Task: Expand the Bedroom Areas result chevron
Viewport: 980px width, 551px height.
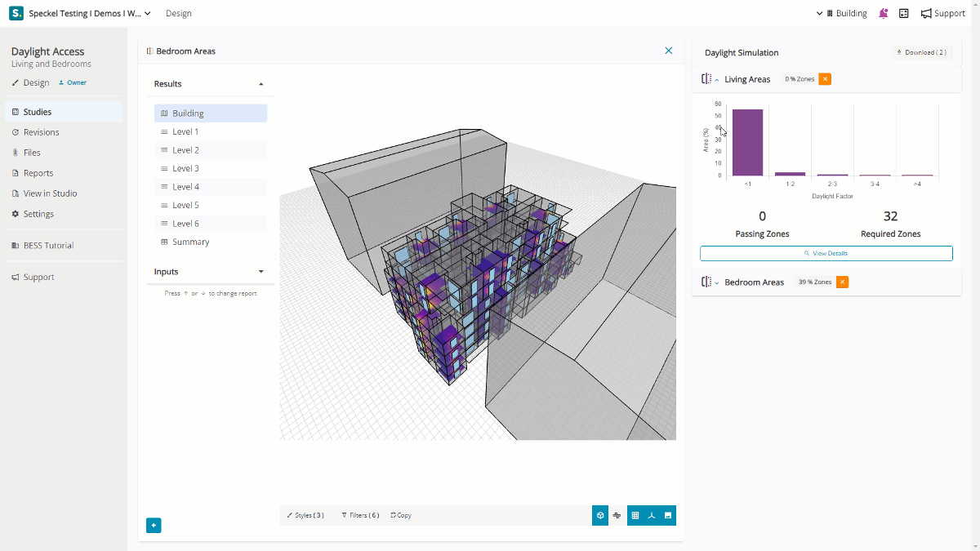Action: (717, 282)
